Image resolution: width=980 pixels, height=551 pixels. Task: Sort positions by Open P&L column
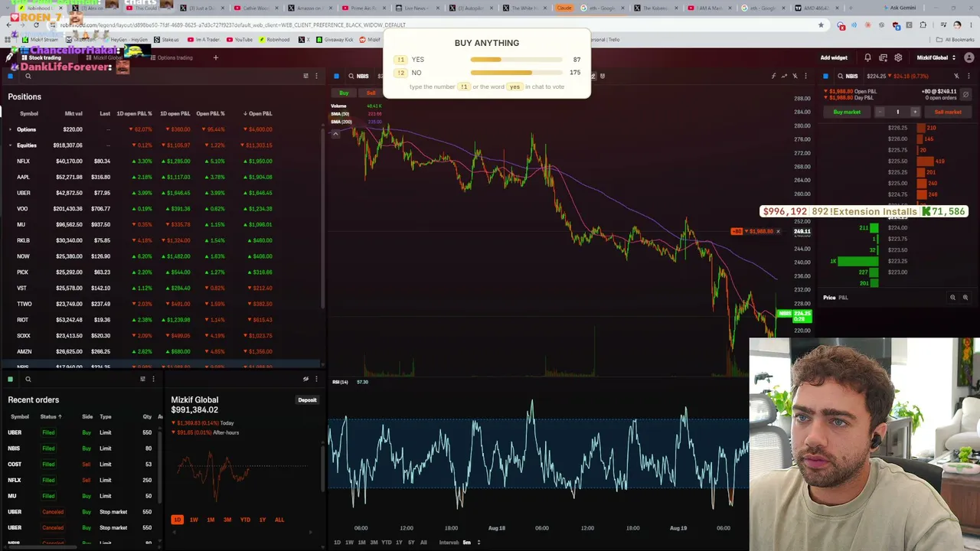(258, 113)
